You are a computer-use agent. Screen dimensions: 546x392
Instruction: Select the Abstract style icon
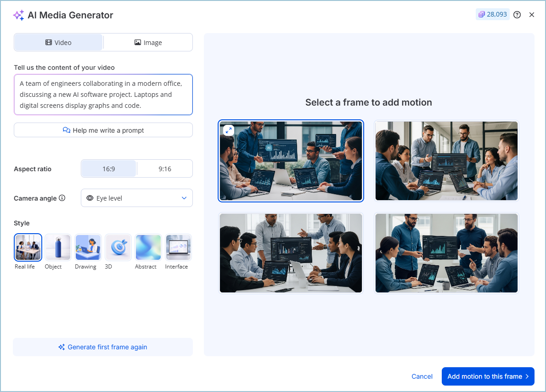(148, 247)
